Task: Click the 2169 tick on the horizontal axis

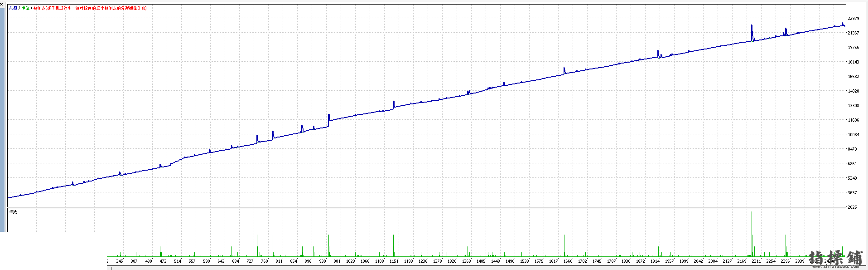Action: click(742, 261)
